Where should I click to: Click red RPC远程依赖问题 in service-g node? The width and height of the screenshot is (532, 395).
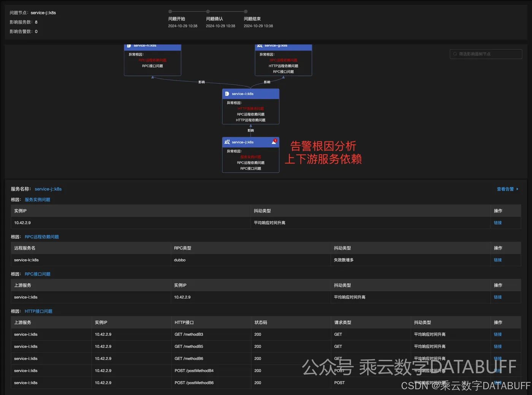283,60
